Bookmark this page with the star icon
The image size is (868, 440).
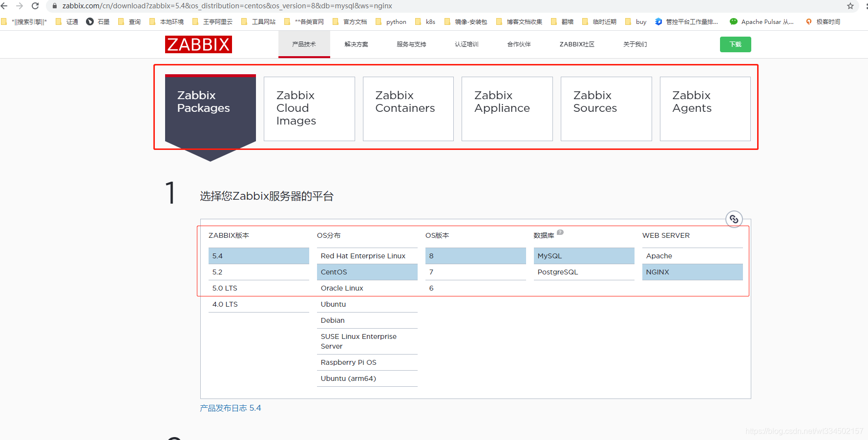850,6
